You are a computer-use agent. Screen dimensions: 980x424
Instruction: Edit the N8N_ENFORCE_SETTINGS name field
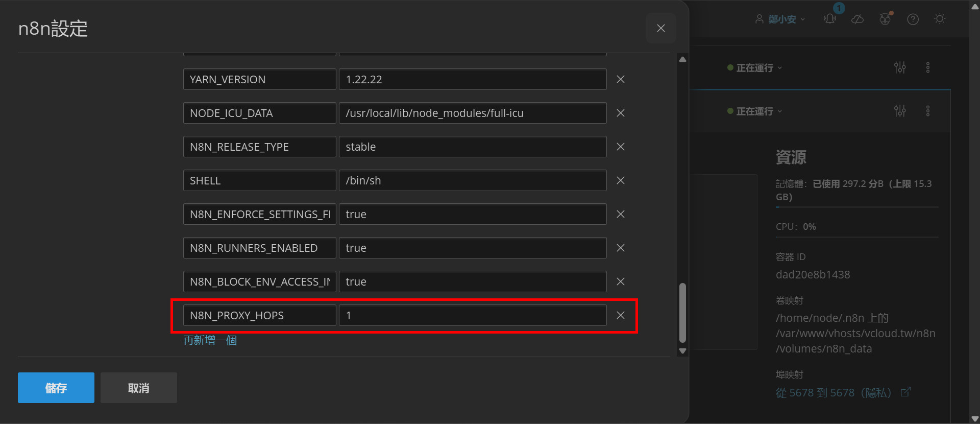coord(260,214)
